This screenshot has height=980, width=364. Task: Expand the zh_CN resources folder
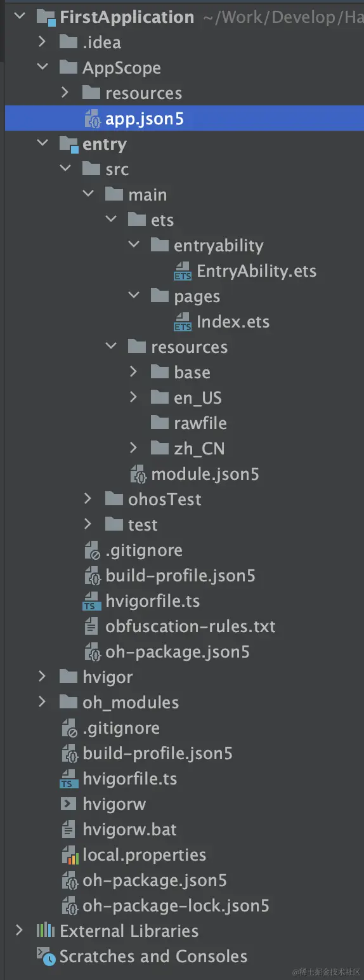[133, 448]
